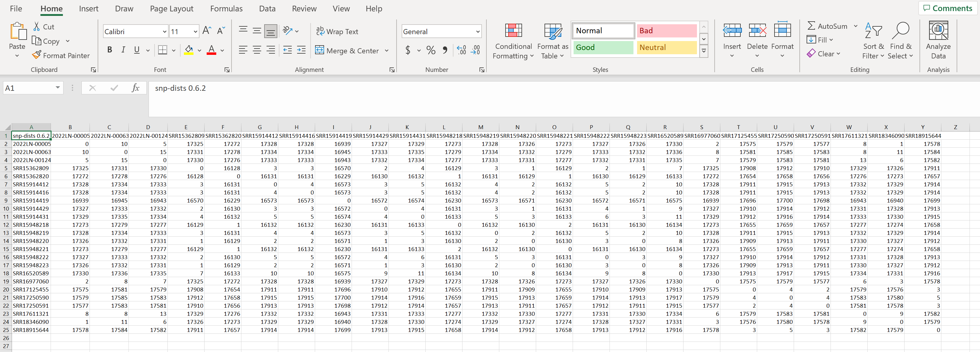Click the Format Painter icon
Image resolution: width=980 pixels, height=352 pixels.
[x=36, y=55]
